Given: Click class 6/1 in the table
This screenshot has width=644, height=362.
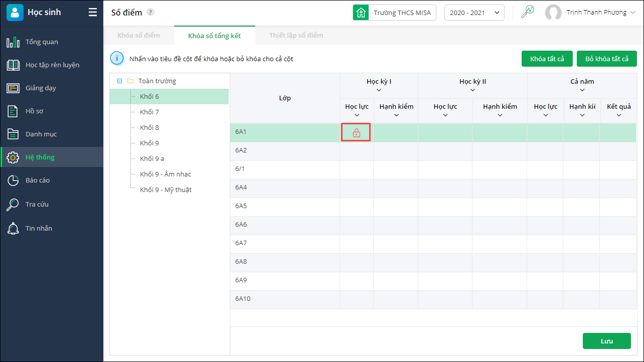Looking at the screenshot, I should click(x=285, y=170).
